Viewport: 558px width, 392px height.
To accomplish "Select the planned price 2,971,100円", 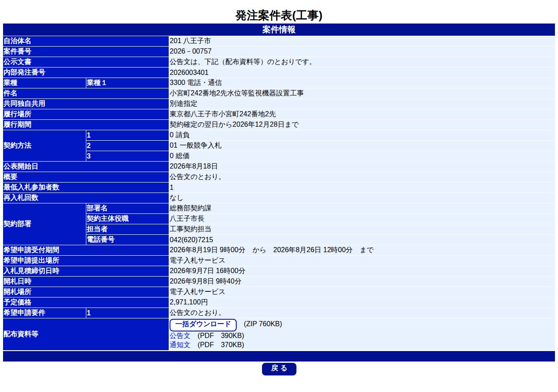I will click(x=189, y=302).
